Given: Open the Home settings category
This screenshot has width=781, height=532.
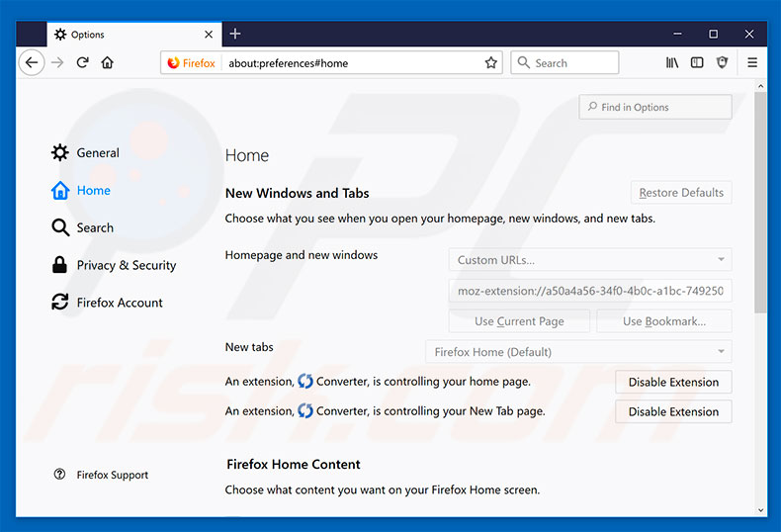Looking at the screenshot, I should [x=81, y=190].
